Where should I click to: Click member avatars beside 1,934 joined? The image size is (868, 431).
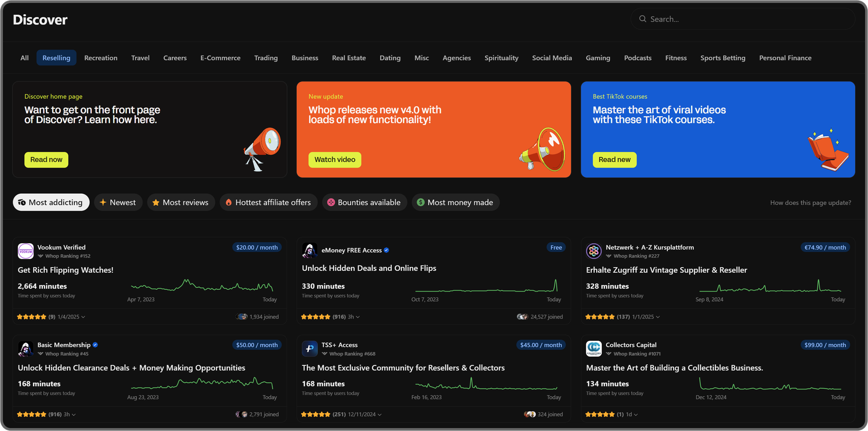[x=242, y=316]
